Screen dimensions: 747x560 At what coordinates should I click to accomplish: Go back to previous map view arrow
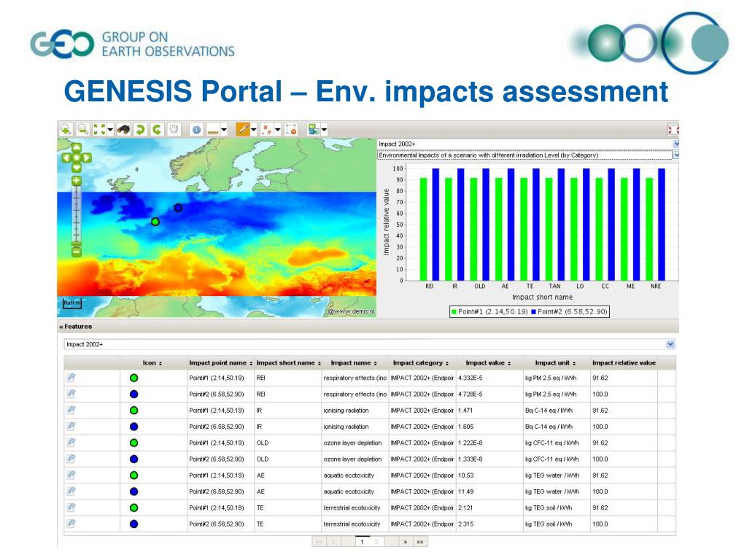[x=140, y=130]
